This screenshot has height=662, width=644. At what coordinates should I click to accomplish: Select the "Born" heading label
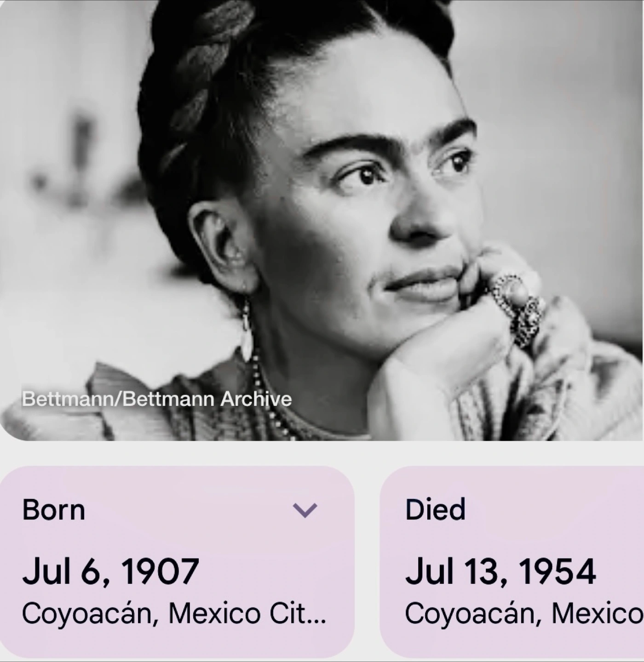pyautogui.click(x=53, y=510)
